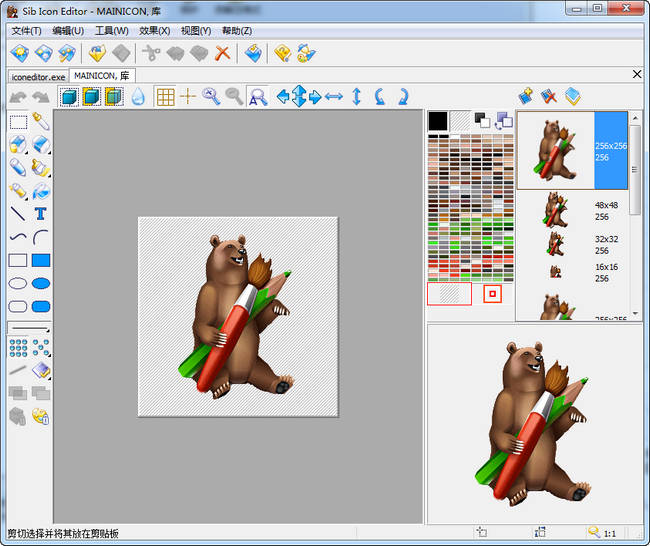Click the flip horizontal double-arrow icon

coord(334,97)
